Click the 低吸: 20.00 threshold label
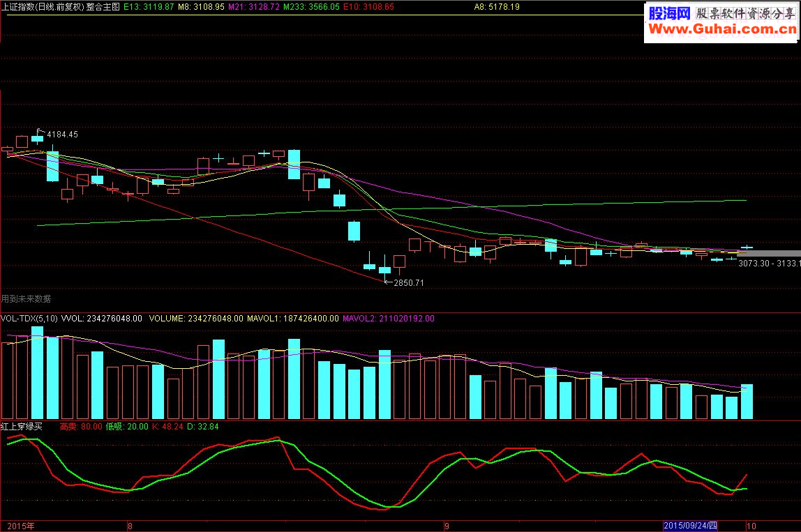 coord(127,426)
